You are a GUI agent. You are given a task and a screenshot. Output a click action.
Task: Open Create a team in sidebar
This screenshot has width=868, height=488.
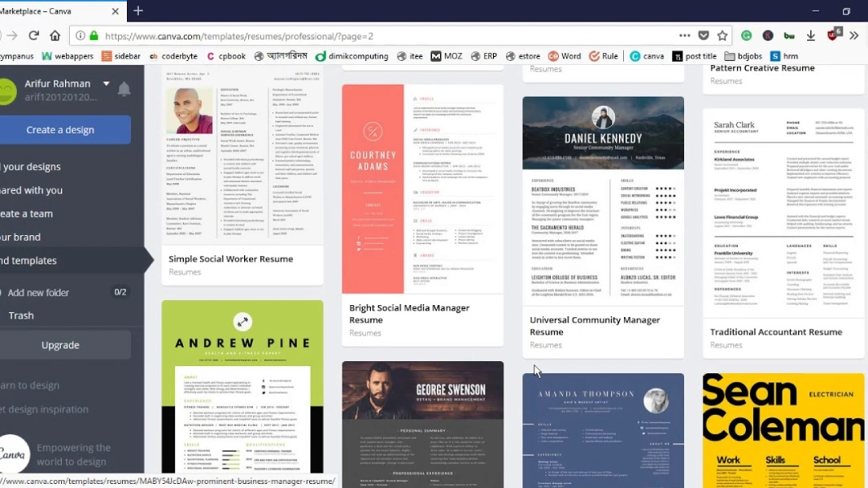[27, 214]
